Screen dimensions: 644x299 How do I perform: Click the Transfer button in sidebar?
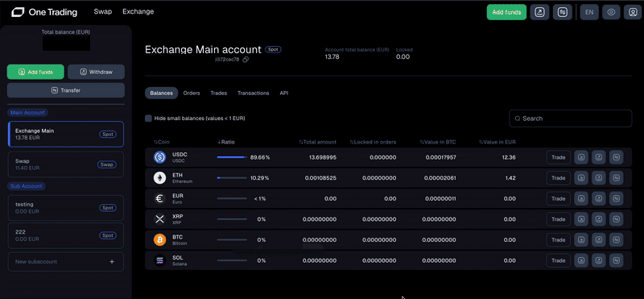click(66, 90)
